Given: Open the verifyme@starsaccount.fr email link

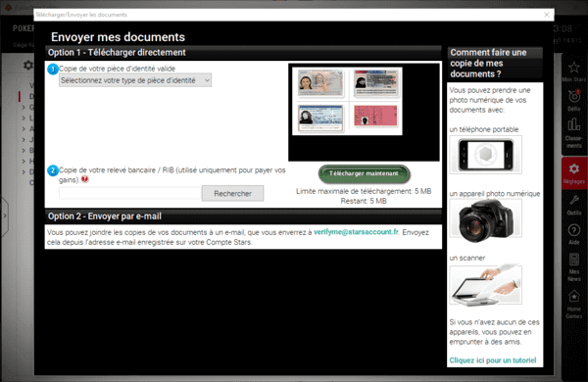Looking at the screenshot, I should [x=357, y=232].
